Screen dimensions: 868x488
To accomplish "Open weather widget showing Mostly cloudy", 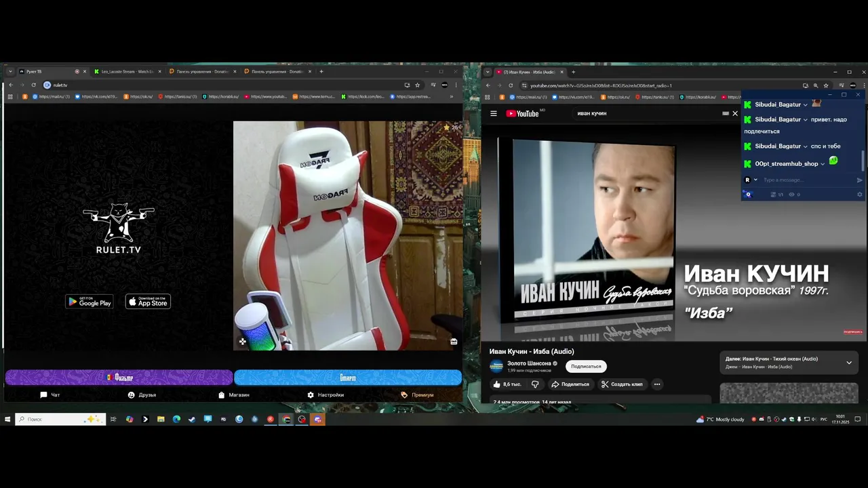I will [x=720, y=420].
